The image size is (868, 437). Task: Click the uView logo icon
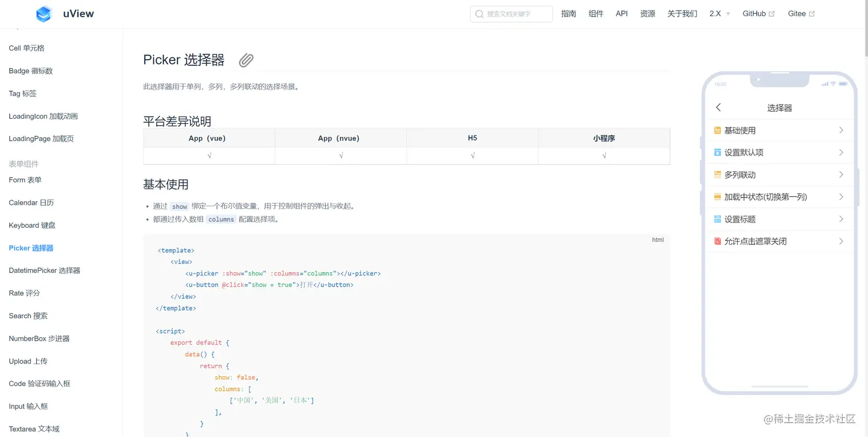coord(43,13)
